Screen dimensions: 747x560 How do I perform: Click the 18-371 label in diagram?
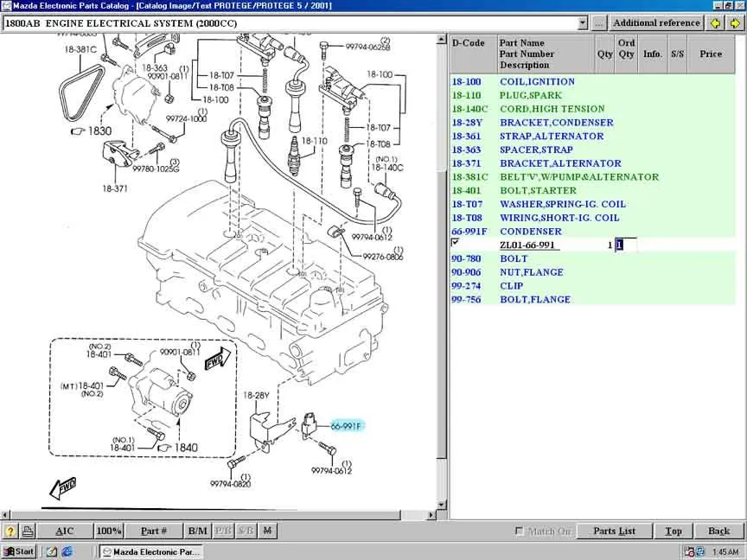(x=115, y=188)
